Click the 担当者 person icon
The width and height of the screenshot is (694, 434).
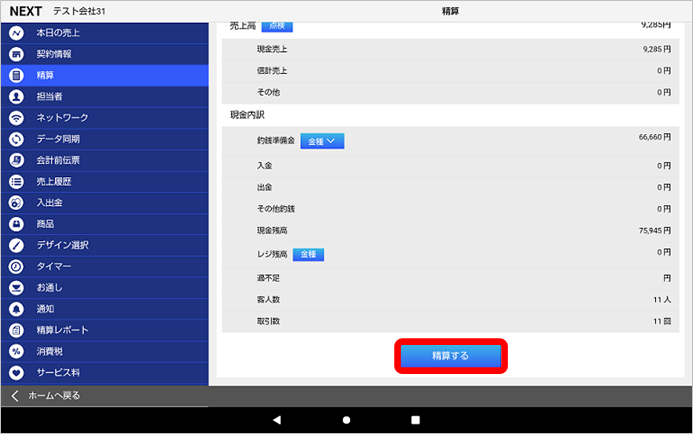pos(16,97)
